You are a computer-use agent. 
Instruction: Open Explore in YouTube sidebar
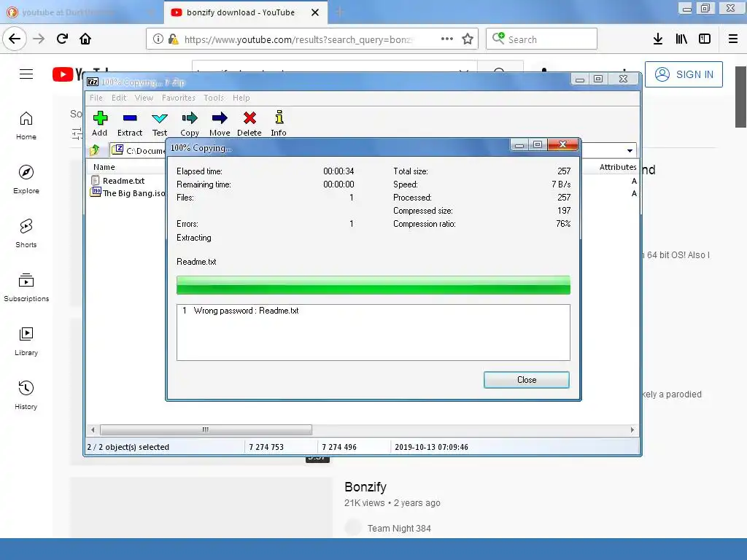(x=26, y=179)
